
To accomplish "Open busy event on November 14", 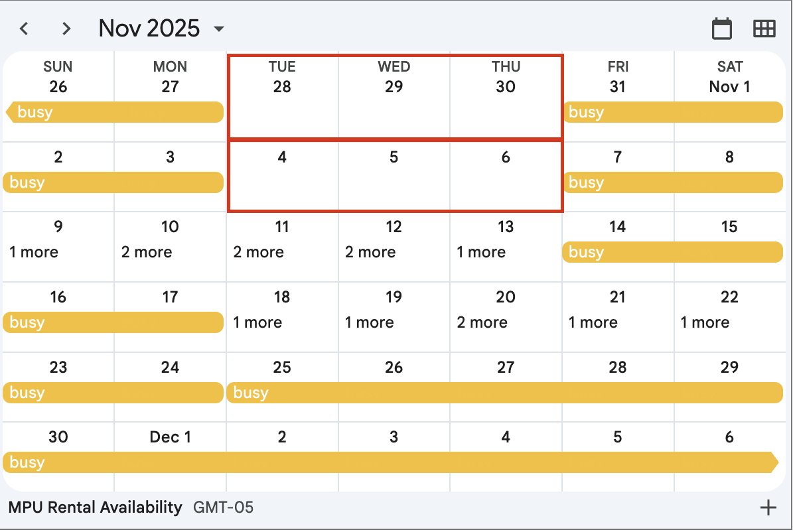I will [x=672, y=252].
